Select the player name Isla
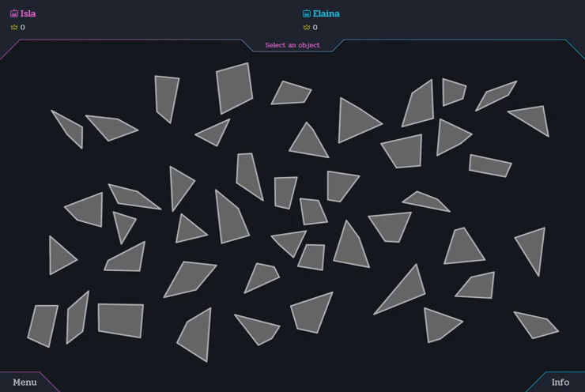Viewport: 585px width, 392px height. pyautogui.click(x=28, y=13)
